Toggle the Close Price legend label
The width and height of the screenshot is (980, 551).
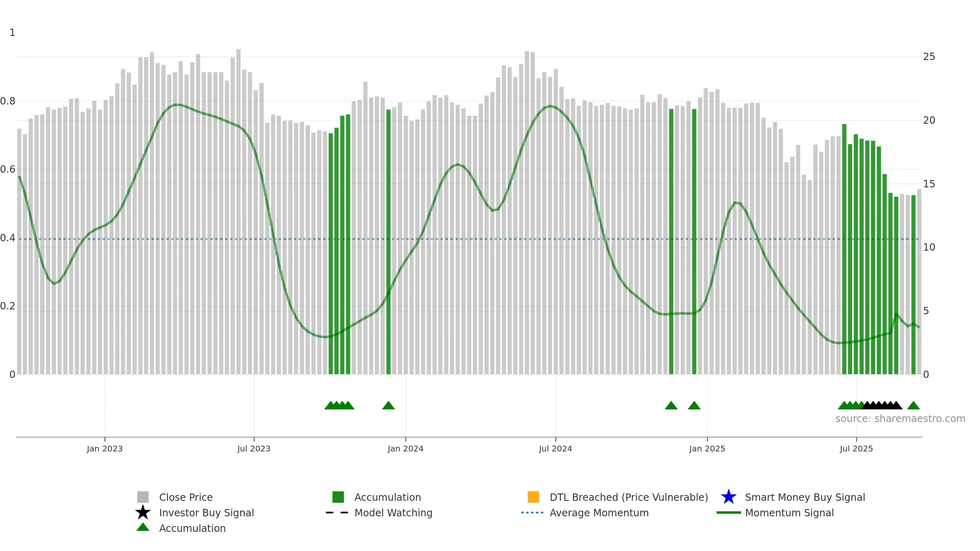pos(186,497)
